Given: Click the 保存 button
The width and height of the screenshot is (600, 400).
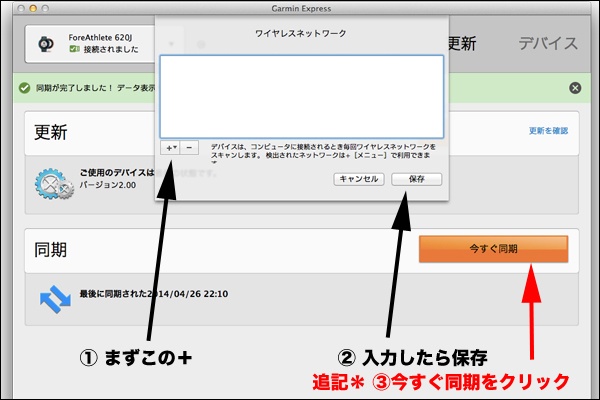Looking at the screenshot, I should [x=416, y=179].
